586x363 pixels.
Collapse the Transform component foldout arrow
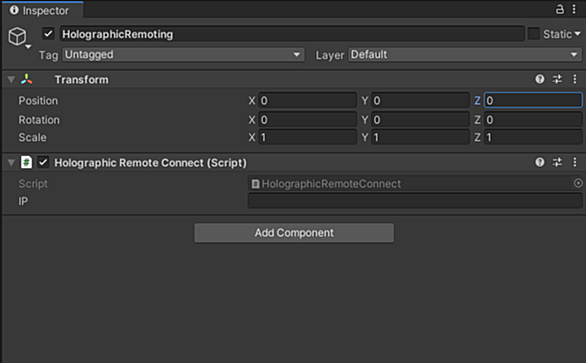pos(11,80)
